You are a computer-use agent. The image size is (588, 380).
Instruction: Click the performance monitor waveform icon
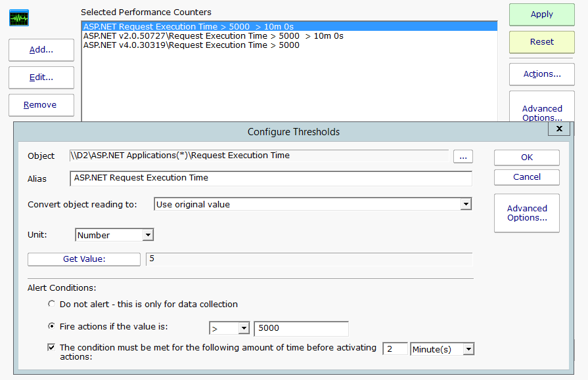tap(19, 18)
